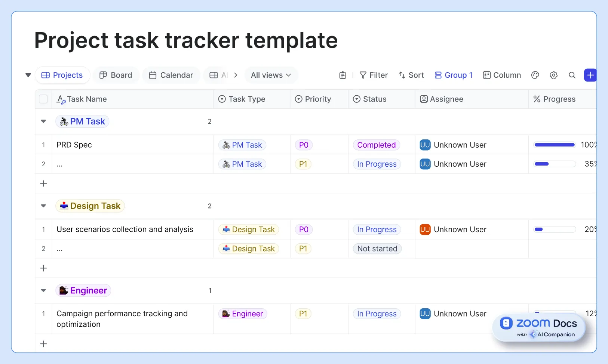608x364 pixels.
Task: Select the Unknown User assignee avatar
Action: 425,145
